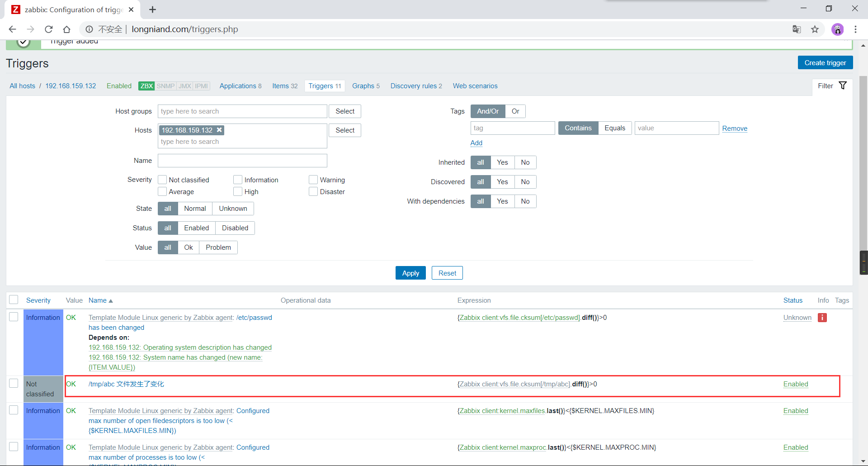Reload the triggers page

(x=48, y=29)
